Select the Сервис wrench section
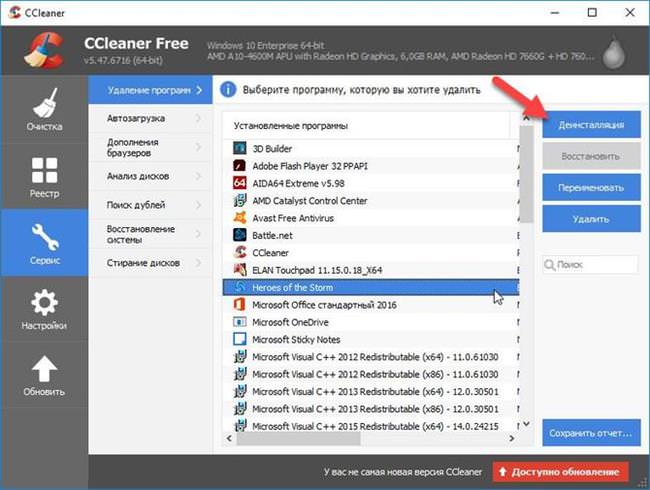Image resolution: width=650 pixels, height=490 pixels. [x=44, y=243]
